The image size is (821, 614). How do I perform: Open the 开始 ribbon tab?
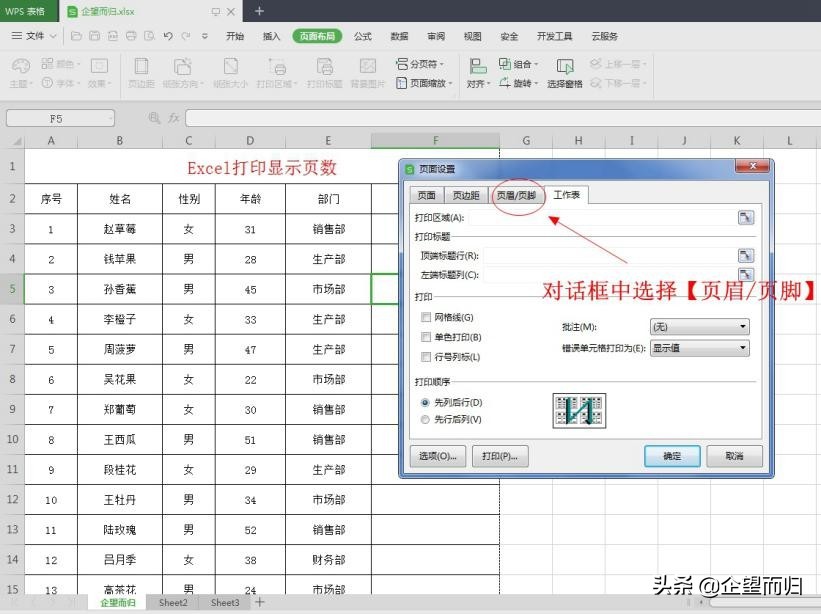point(235,36)
